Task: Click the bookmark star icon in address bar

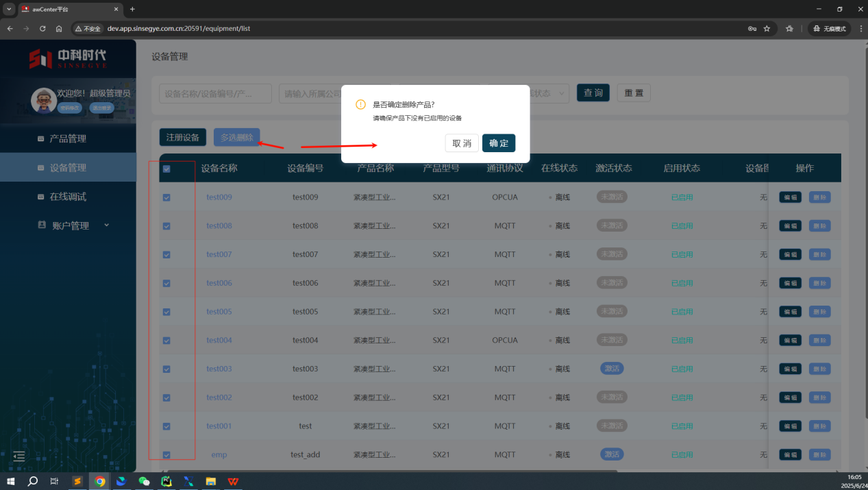Action: 767,29
